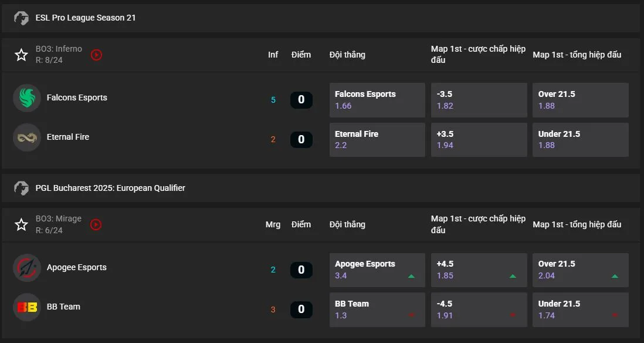Click the ESL Pro League Season 21 league icon
The image size is (644, 343).
coord(21,18)
